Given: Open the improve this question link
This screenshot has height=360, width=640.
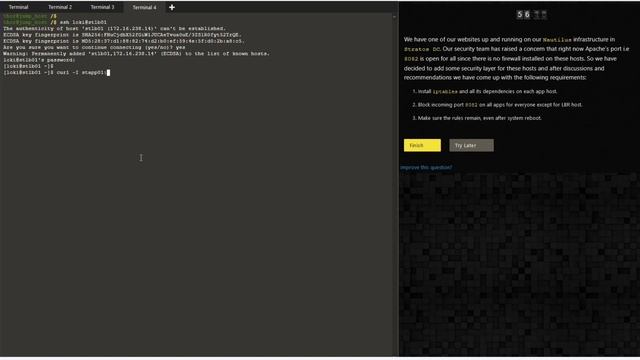Looking at the screenshot, I should [x=426, y=167].
